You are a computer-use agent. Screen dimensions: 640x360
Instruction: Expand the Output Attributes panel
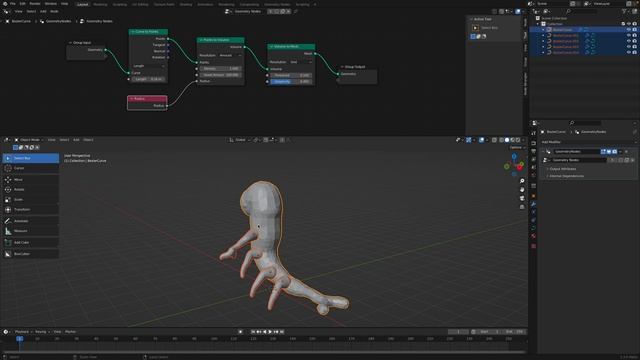tap(562, 169)
